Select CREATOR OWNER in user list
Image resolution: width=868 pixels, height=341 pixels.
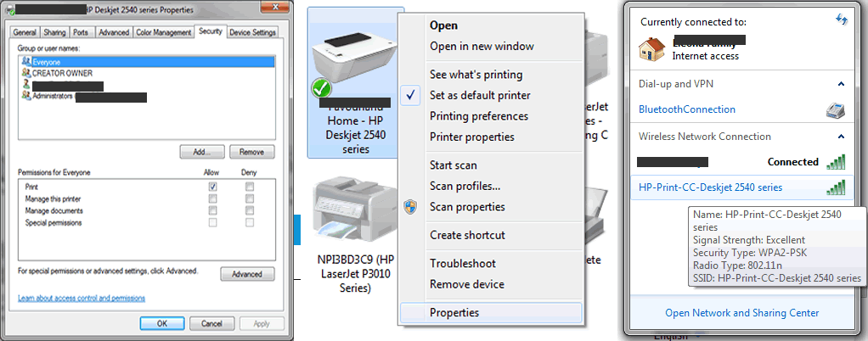[147, 73]
